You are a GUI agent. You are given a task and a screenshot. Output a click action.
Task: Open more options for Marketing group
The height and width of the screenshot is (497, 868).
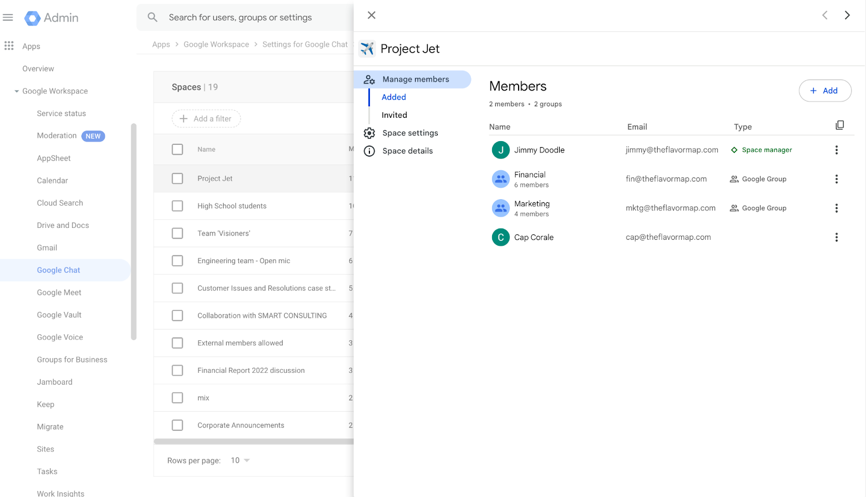(837, 208)
